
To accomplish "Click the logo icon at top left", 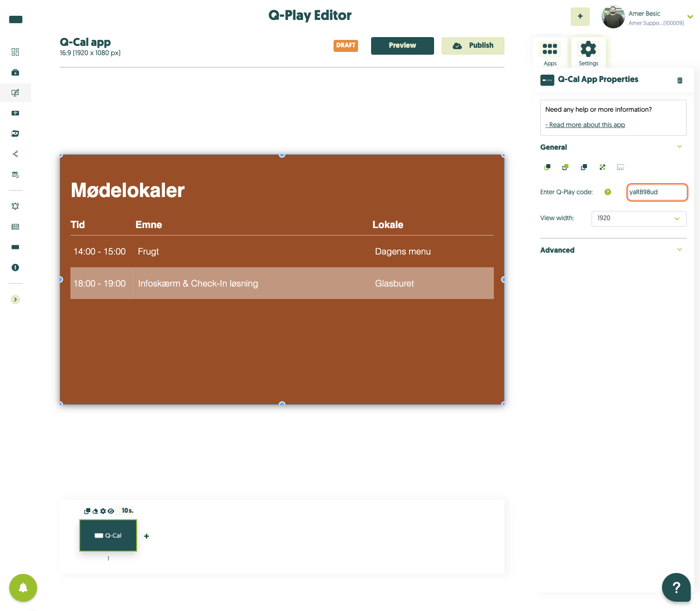I will [x=16, y=19].
